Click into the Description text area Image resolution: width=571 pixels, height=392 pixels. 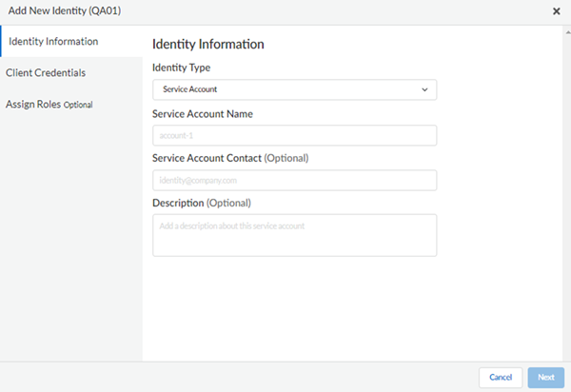pos(294,235)
